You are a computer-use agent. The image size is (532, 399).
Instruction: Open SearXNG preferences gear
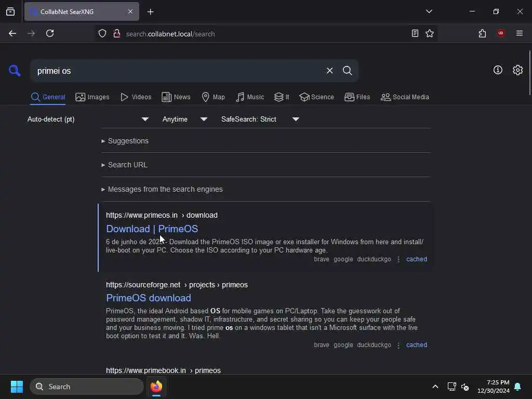point(517,70)
